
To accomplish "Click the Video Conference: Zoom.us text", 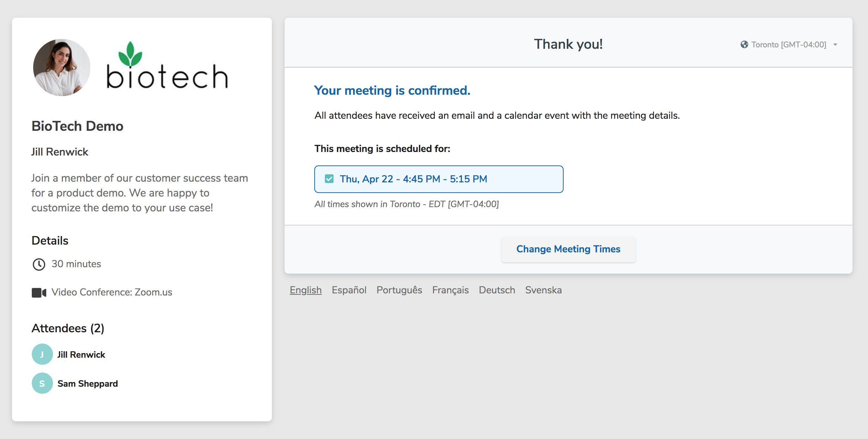I will [x=112, y=292].
